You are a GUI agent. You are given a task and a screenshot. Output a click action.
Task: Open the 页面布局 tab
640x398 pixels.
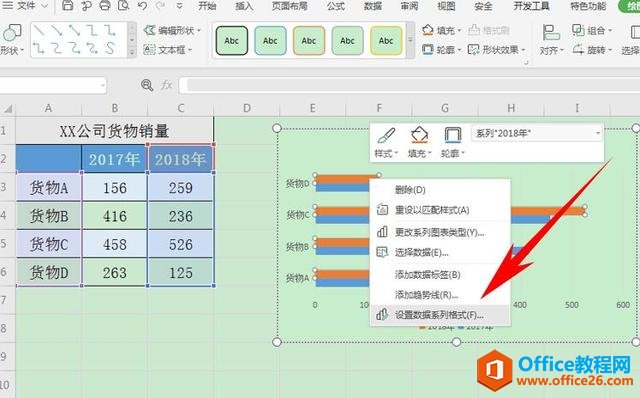[289, 6]
